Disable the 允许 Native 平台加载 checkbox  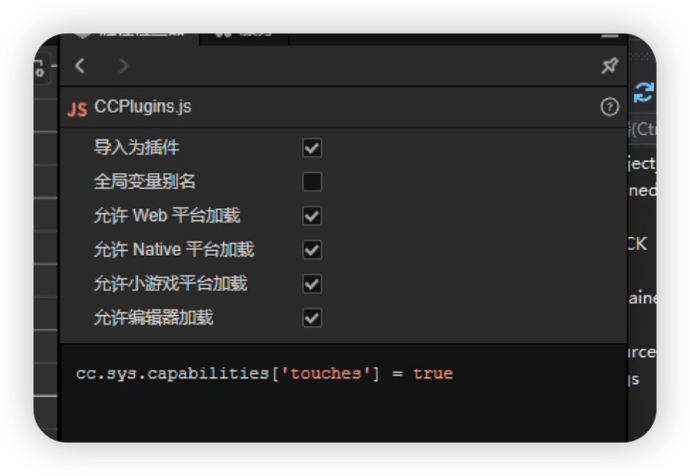312,250
